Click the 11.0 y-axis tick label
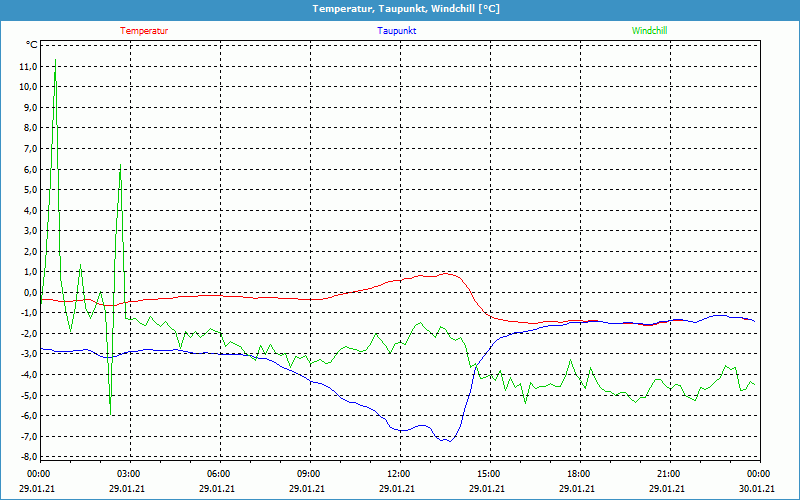 (28, 66)
